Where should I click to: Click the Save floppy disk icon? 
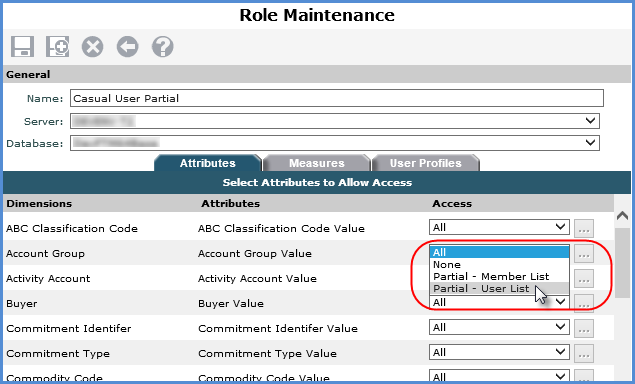coord(22,46)
